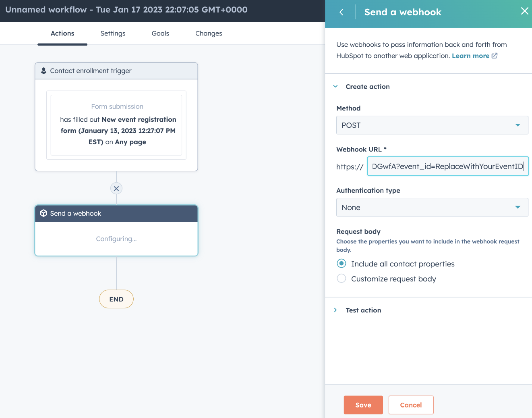Click the END node of workflow
The image size is (532, 418).
click(x=116, y=299)
